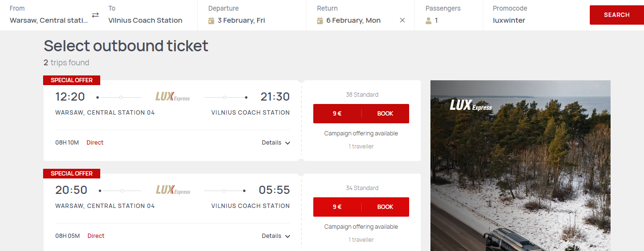Screen dimensions: 644x251
Task: Swap the From and To stations
Action: point(95,15)
